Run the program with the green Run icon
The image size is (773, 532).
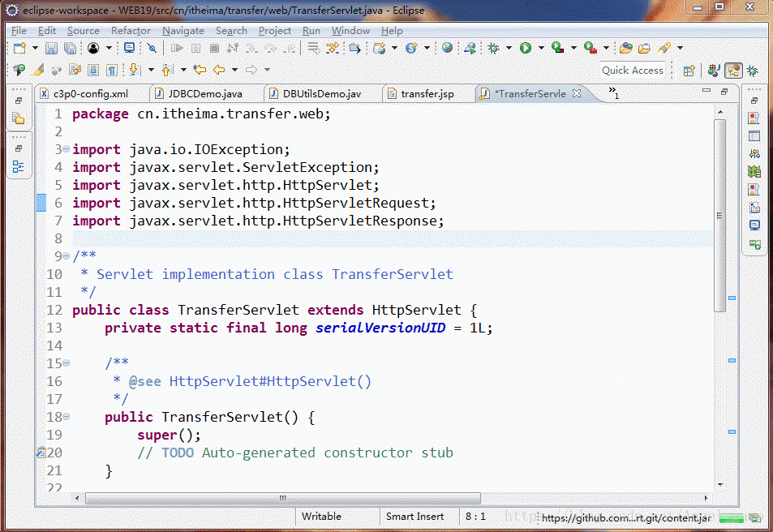click(x=526, y=48)
